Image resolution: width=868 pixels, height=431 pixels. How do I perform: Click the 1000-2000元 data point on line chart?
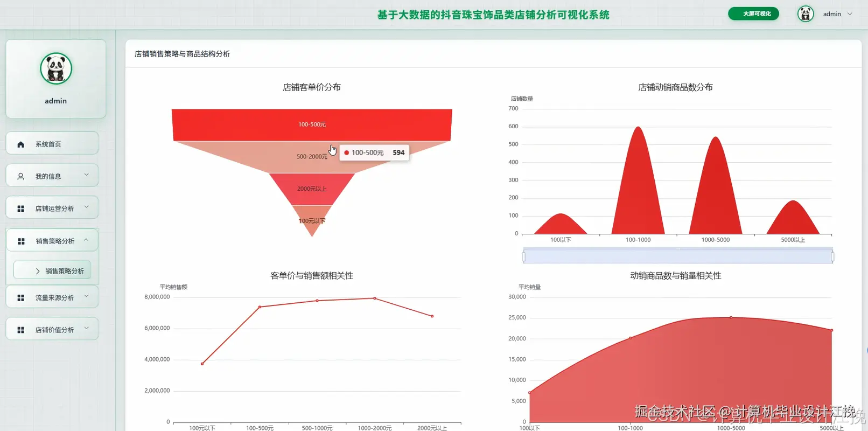(x=375, y=298)
